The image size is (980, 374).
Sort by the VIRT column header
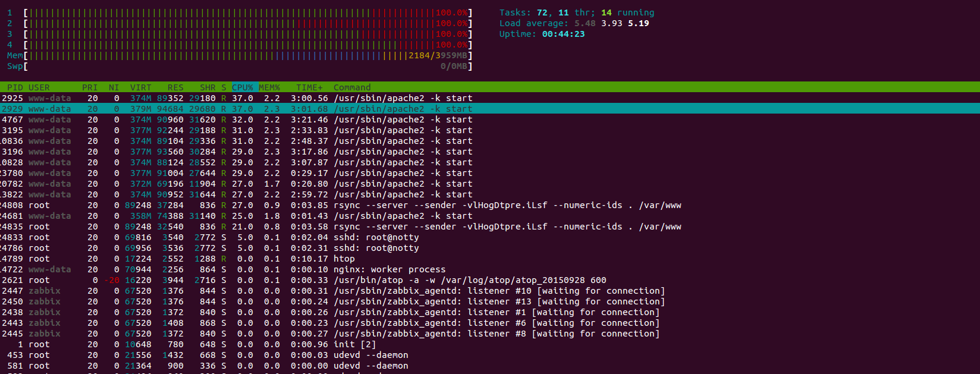(141, 87)
